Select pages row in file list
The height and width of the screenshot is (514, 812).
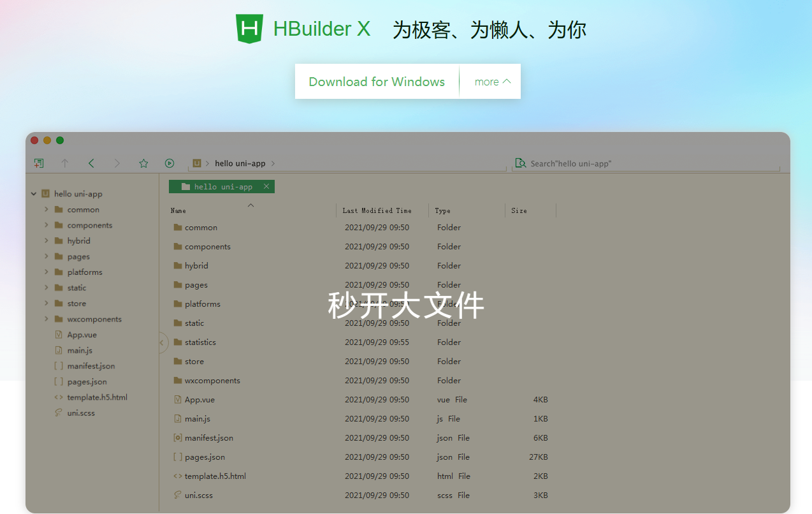click(361, 285)
